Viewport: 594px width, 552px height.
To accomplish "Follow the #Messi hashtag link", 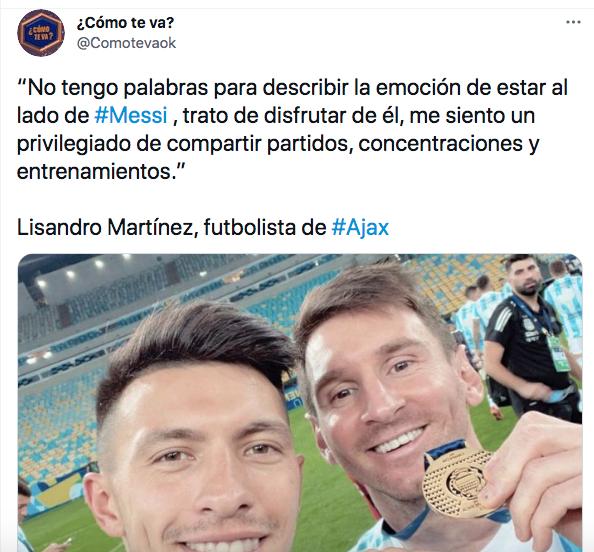I will click(131, 116).
